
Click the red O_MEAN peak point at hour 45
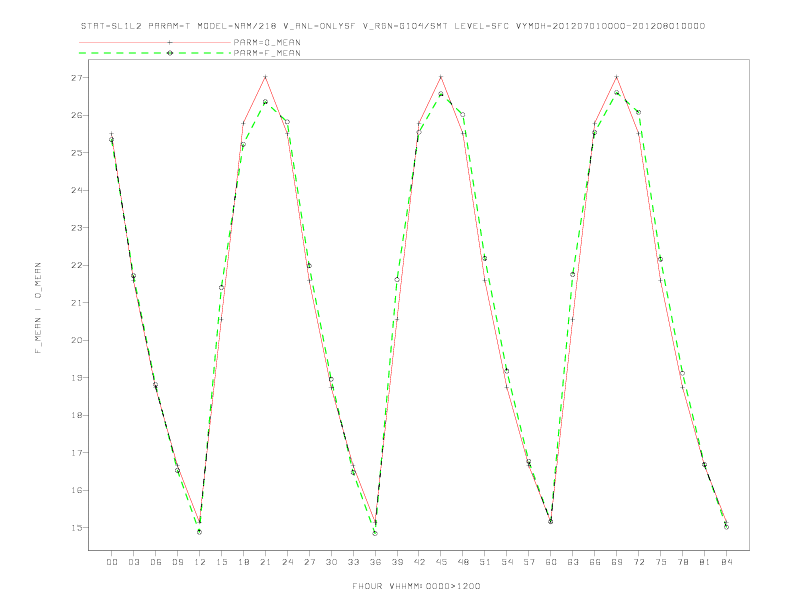coord(441,77)
